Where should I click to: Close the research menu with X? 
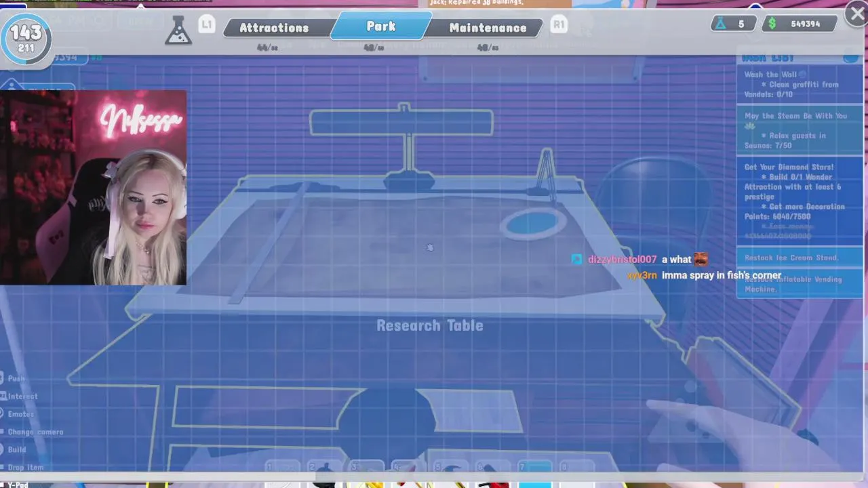857,14
